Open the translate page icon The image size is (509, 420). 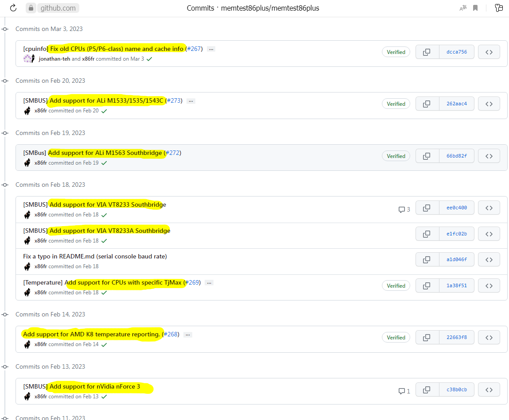[x=463, y=8]
